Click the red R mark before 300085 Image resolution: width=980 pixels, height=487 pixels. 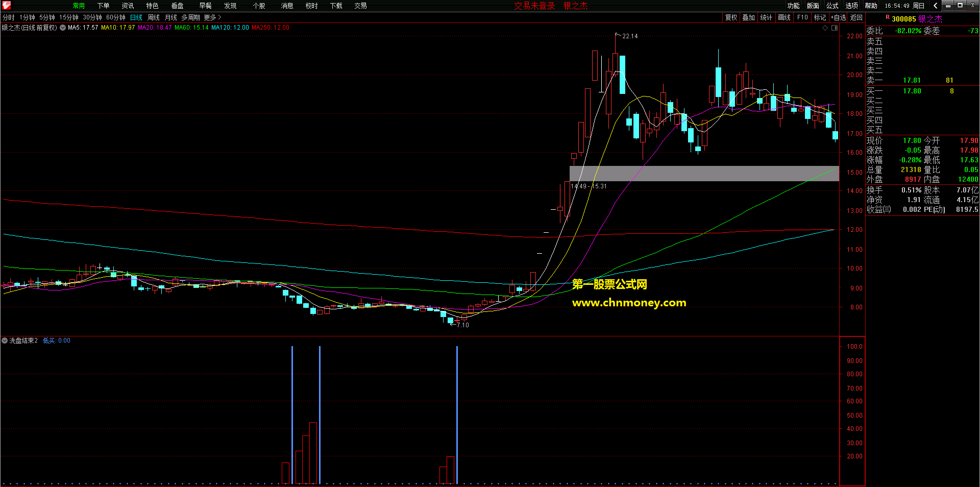pyautogui.click(x=888, y=18)
